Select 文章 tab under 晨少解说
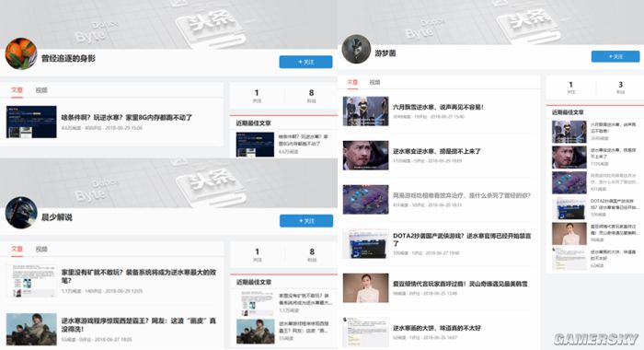The width and height of the screenshot is (644, 350). (17, 249)
